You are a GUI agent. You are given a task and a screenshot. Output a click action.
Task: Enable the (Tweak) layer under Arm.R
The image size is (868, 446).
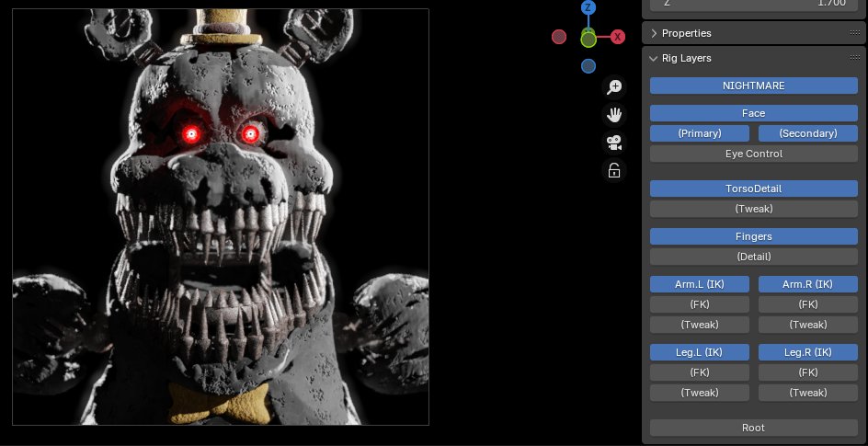(807, 325)
